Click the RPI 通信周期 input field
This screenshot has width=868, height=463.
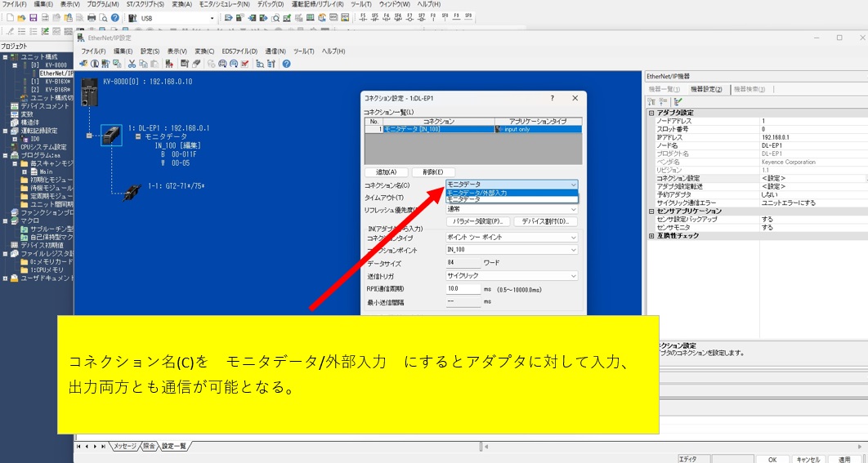463,289
